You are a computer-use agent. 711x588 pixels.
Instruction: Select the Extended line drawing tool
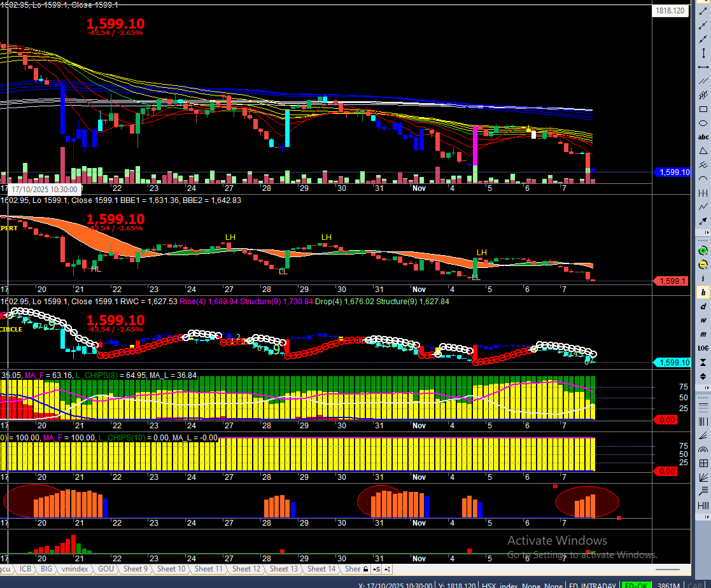click(703, 39)
